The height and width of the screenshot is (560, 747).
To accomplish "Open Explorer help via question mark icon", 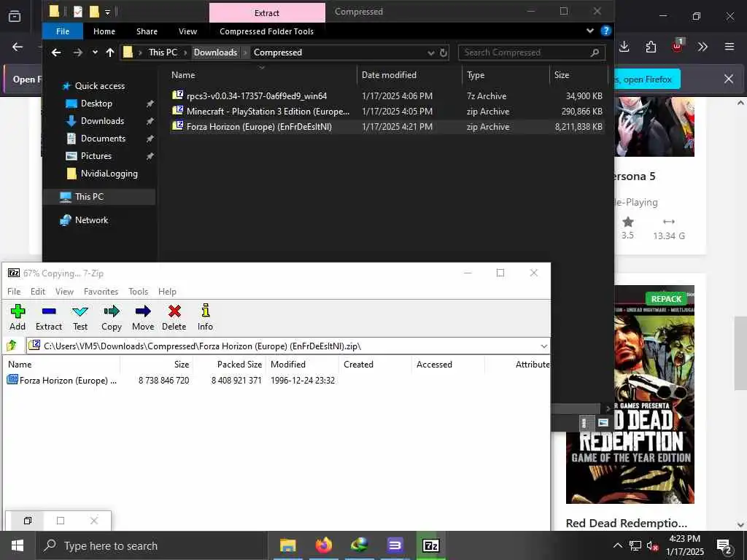I will 605,31.
